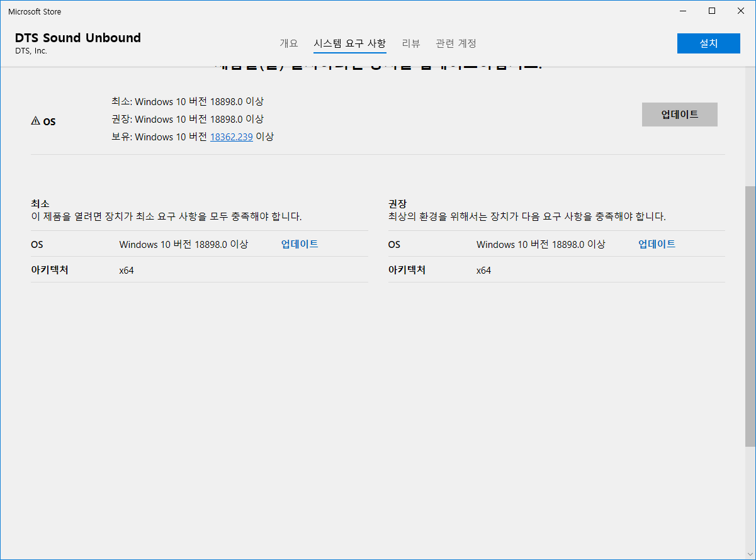Click the gray 업데이트 button
The width and height of the screenshot is (756, 560).
click(x=680, y=115)
